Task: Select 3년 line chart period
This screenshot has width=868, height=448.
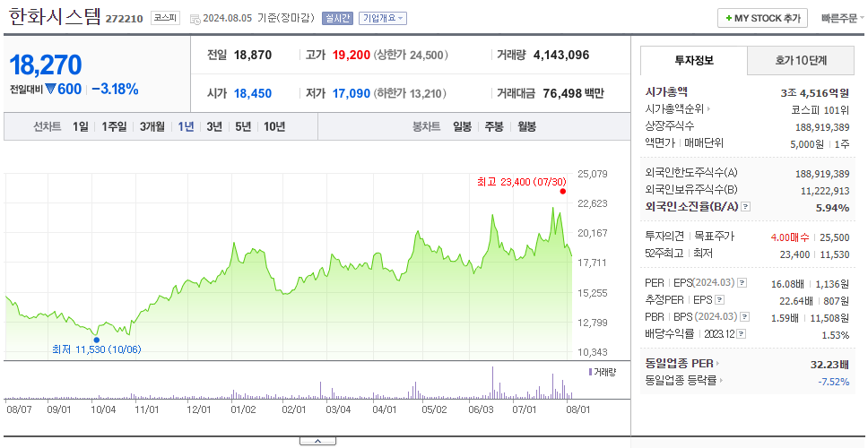Action: coord(214,126)
